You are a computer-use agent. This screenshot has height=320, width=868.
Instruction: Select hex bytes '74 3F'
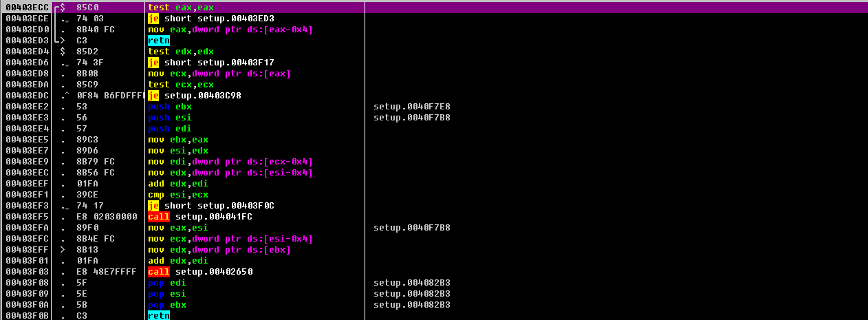click(90, 63)
